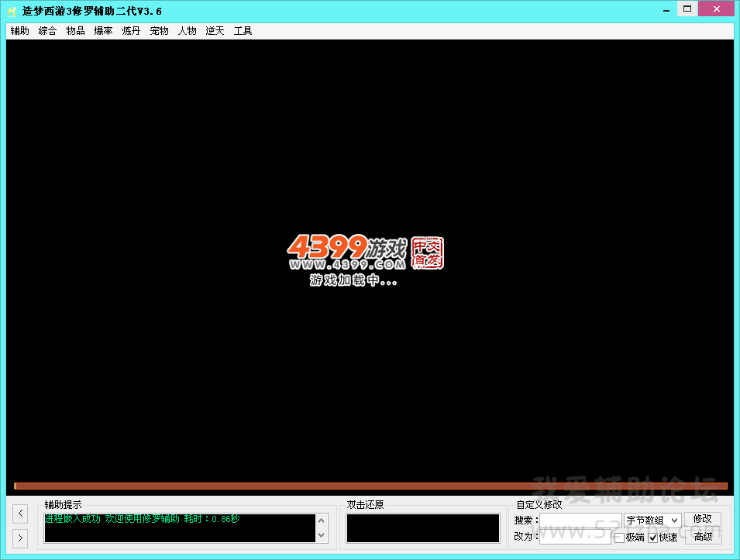Click the up arrow in the 辅助提示 log scrollbar
Viewport: 740px width, 560px height.
point(322,520)
